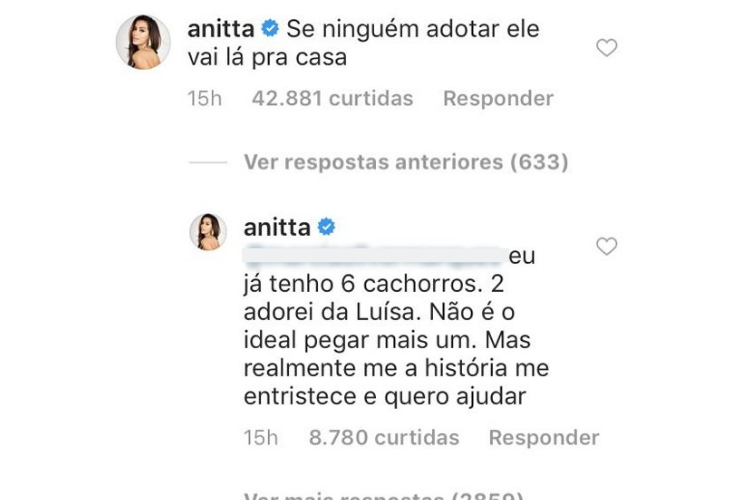Click the 15h timestamp on the reply

(260, 438)
